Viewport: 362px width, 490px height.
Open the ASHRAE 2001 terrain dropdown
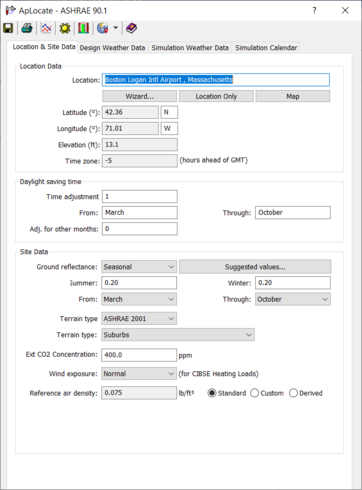[139, 319]
